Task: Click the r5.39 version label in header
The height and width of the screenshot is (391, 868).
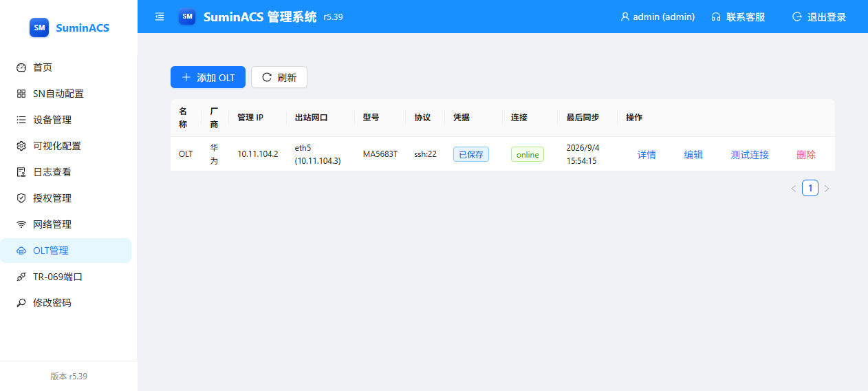Action: click(333, 17)
